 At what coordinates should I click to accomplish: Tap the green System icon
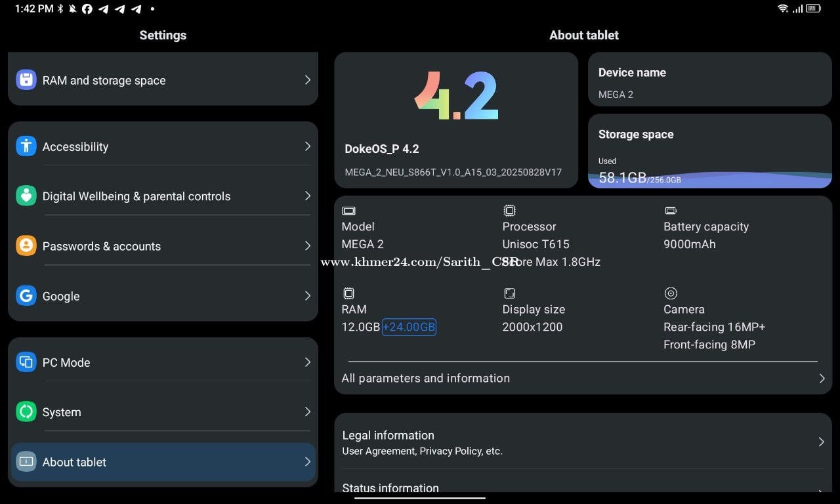[26, 412]
